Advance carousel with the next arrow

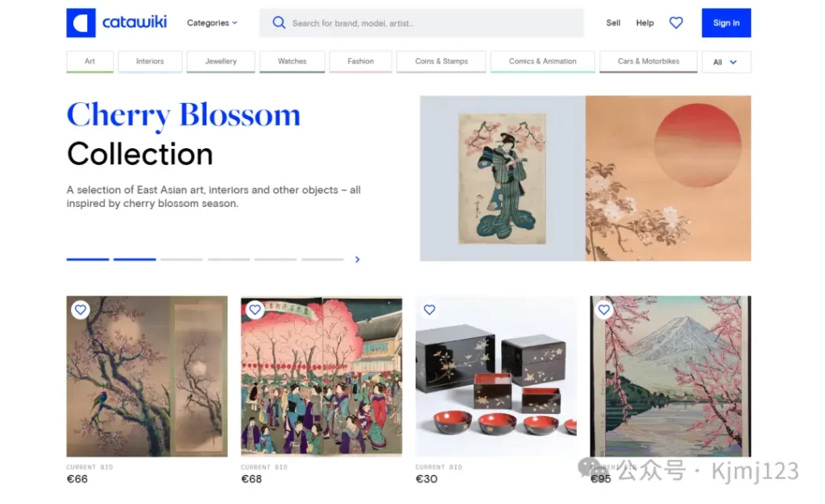(357, 259)
